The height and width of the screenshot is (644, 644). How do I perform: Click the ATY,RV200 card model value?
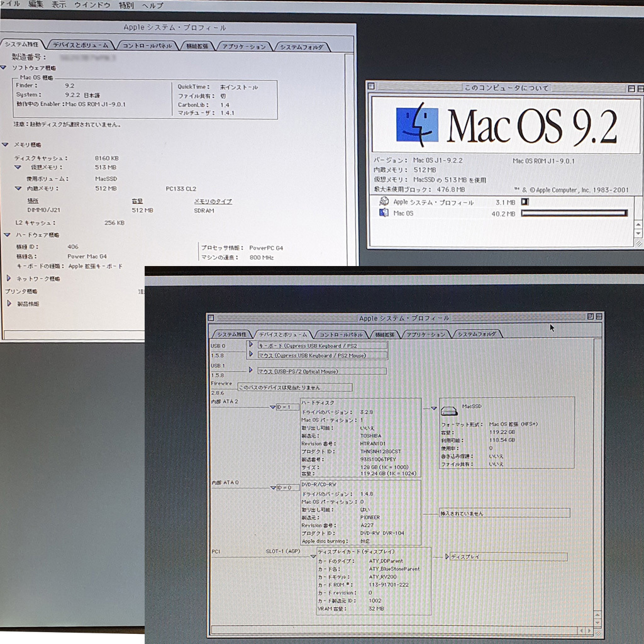383,576
